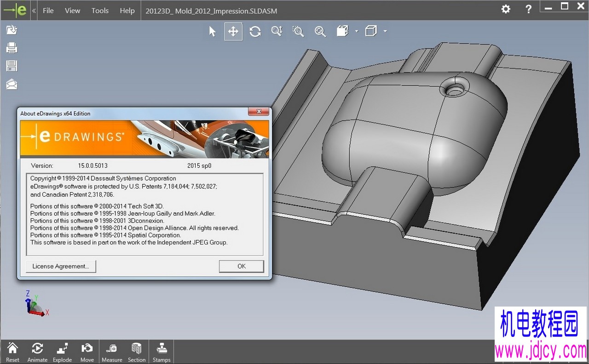Click the eDrawings logo in the top-left corner
The width and height of the screenshot is (589, 364).
tap(16, 10)
